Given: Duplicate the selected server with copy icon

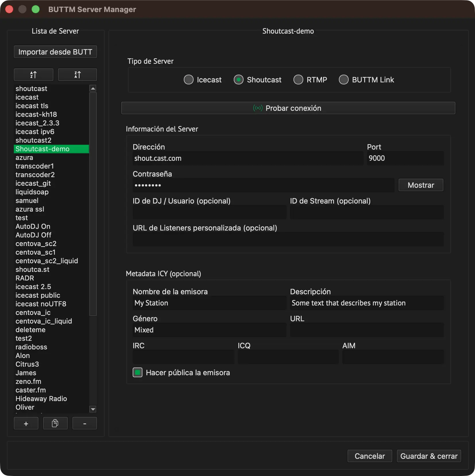Looking at the screenshot, I should [55, 423].
